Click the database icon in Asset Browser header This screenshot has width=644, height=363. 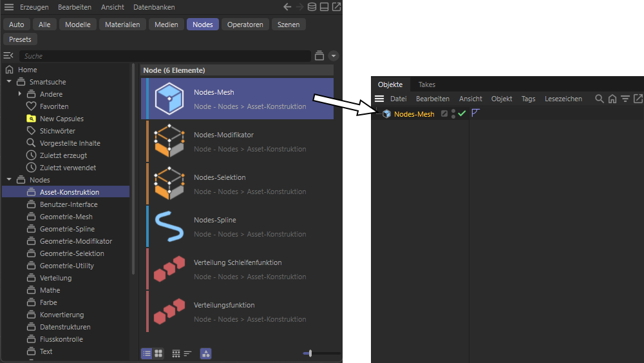point(312,7)
